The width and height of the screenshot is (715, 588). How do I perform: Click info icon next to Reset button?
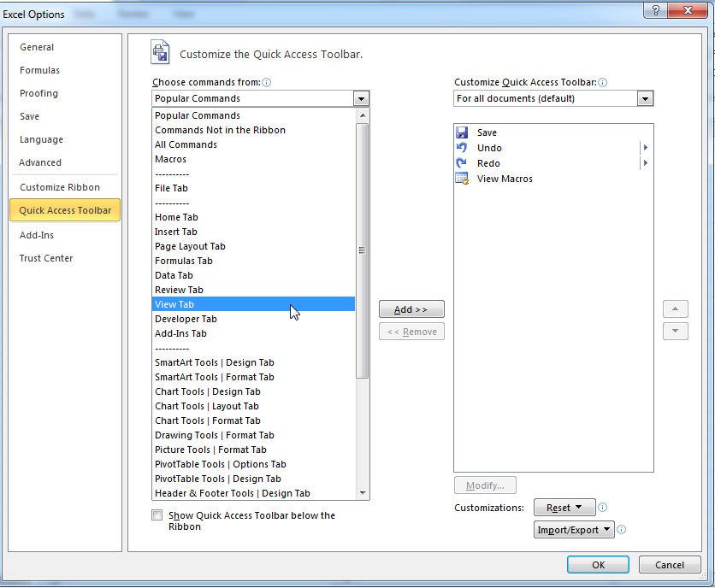tap(603, 508)
